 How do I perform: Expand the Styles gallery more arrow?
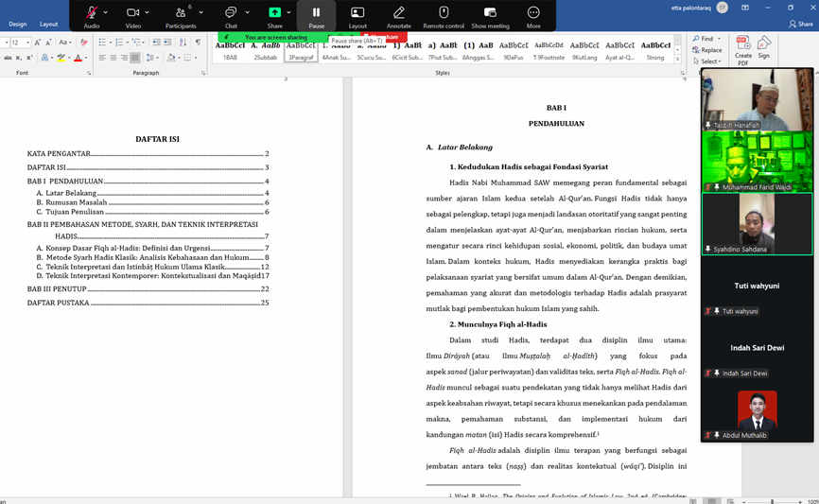[x=678, y=59]
